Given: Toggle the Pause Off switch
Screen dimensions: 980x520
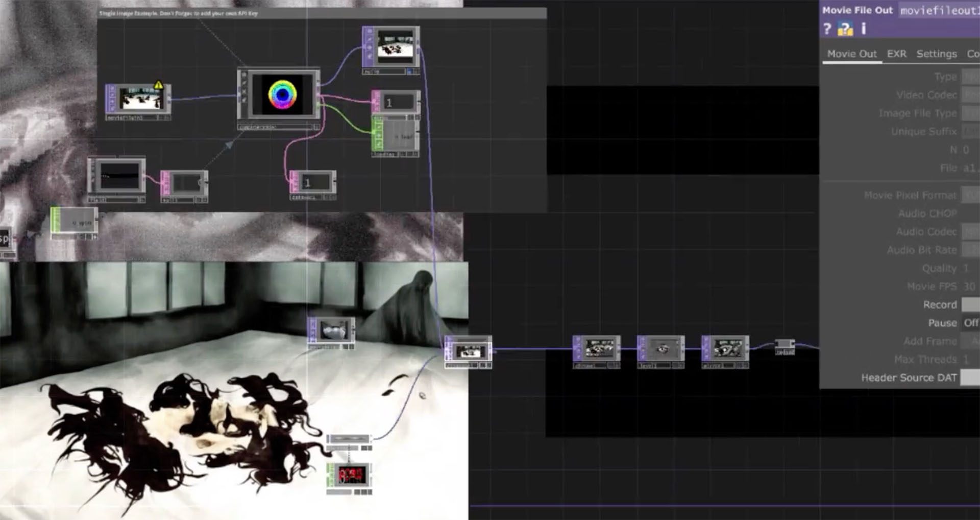Looking at the screenshot, I should click(970, 323).
